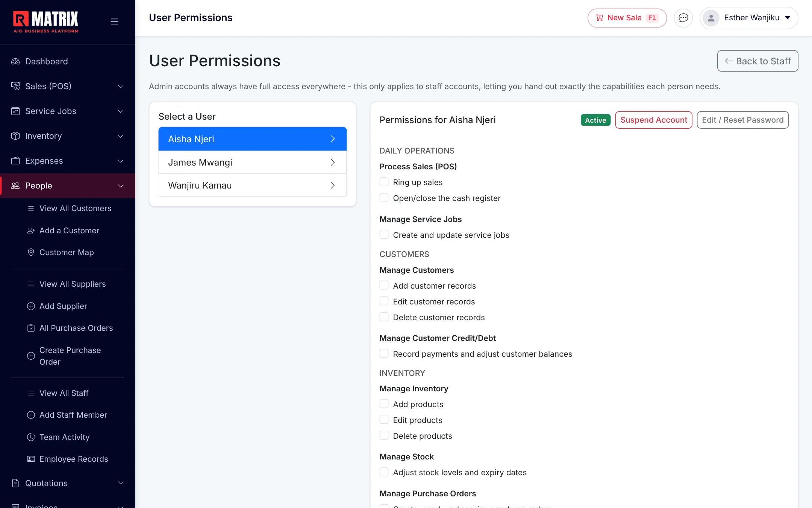Click the Matrix logo
The width and height of the screenshot is (812, 508).
pos(46,21)
